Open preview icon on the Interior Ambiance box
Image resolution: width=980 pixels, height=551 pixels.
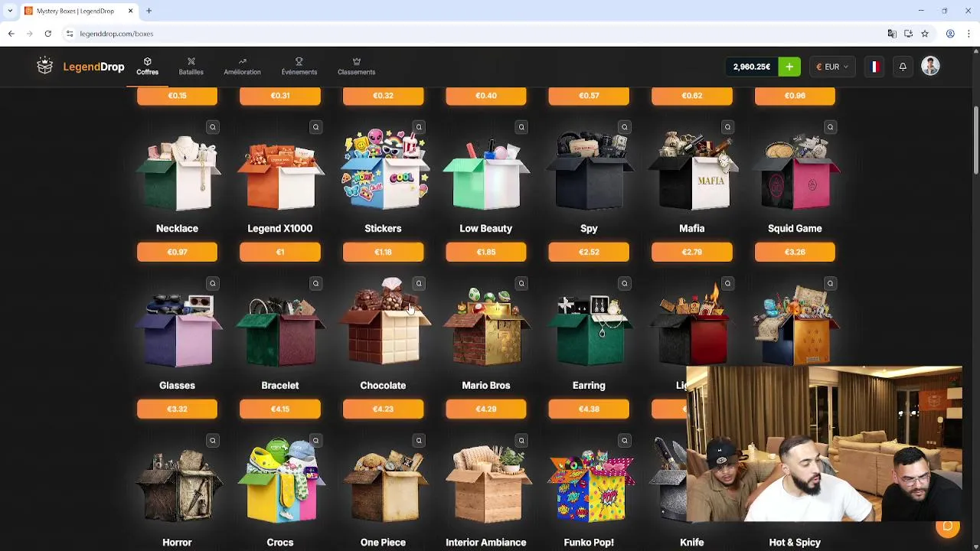tap(521, 441)
